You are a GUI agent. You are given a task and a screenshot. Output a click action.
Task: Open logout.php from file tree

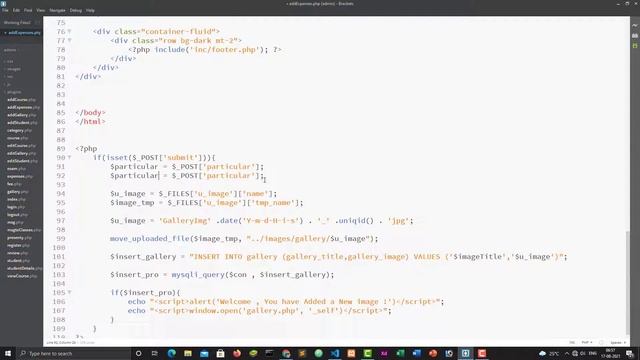[x=17, y=215]
